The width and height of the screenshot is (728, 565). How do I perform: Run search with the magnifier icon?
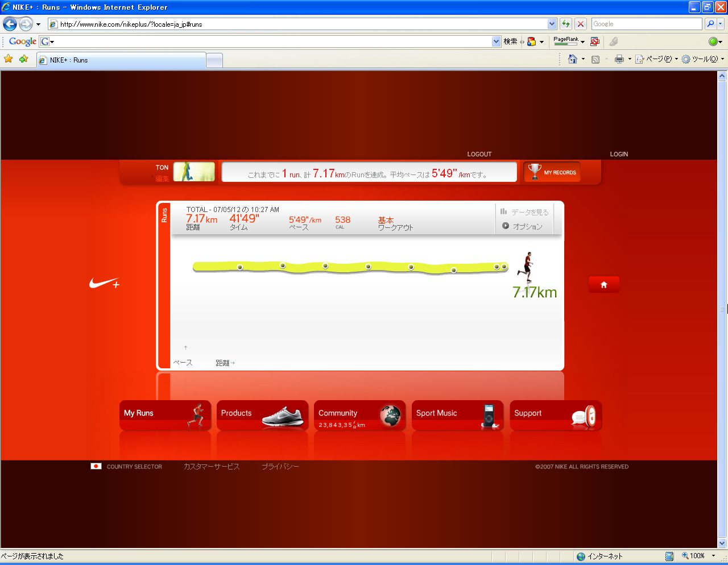710,24
